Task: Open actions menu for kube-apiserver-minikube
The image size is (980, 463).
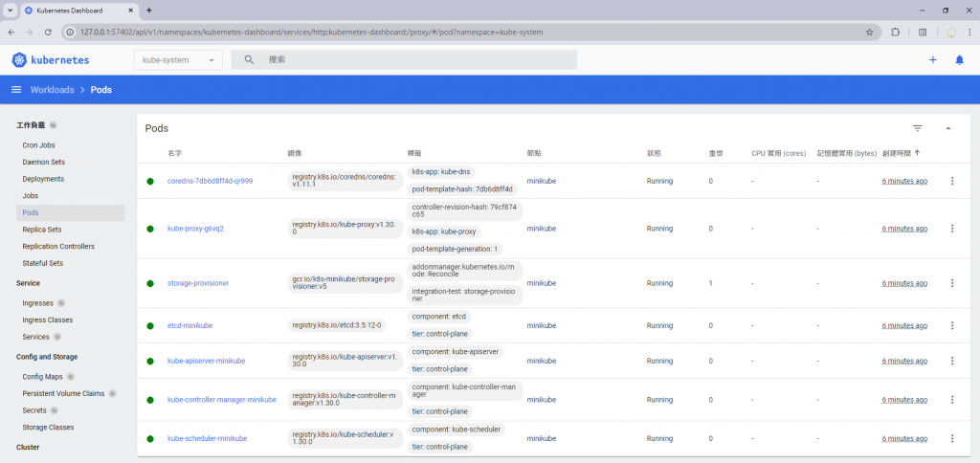Action: (x=952, y=361)
